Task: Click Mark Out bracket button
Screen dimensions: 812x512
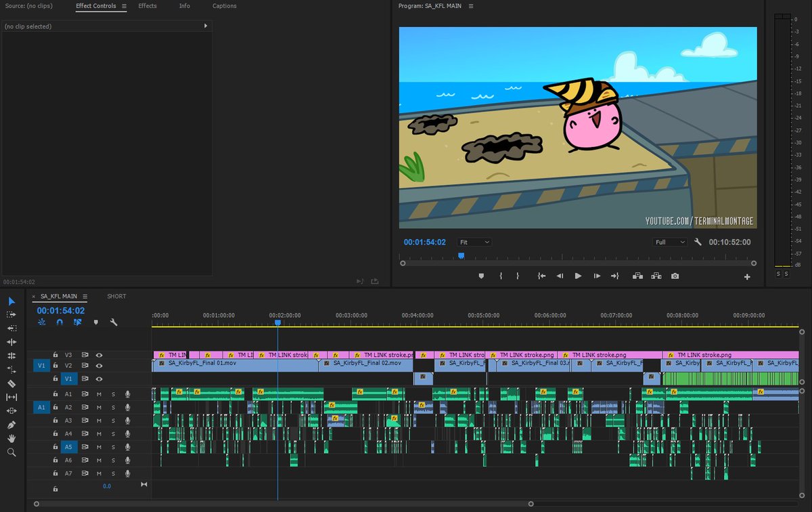Action: click(518, 276)
